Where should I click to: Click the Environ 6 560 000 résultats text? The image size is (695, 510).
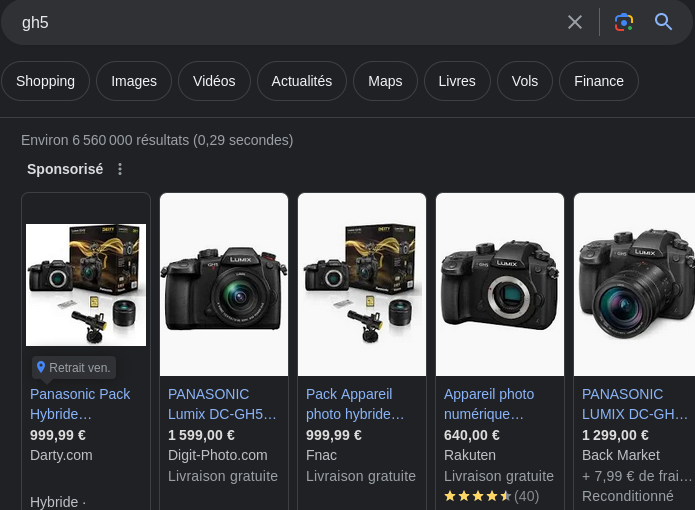[x=157, y=140]
